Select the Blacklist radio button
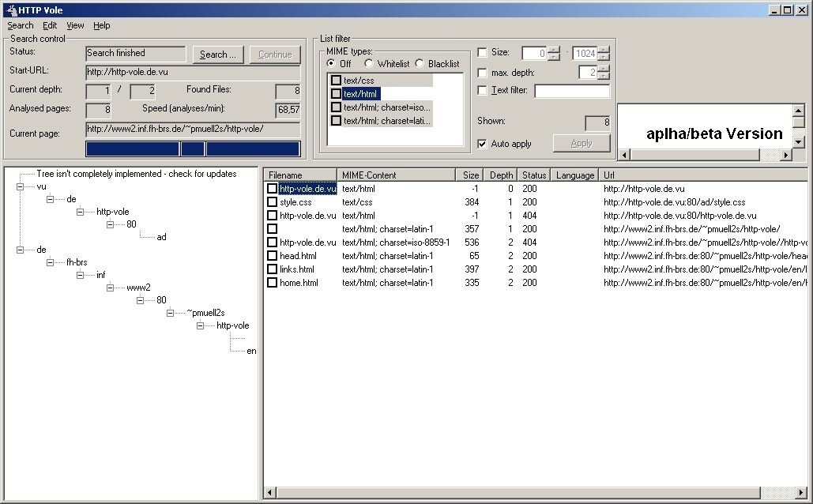 [420, 64]
